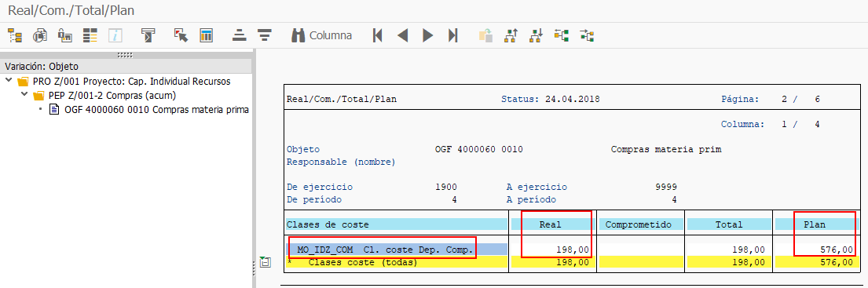Click the OGF 4000060 document icon
Image resolution: width=868 pixels, height=288 pixels.
pos(54,109)
